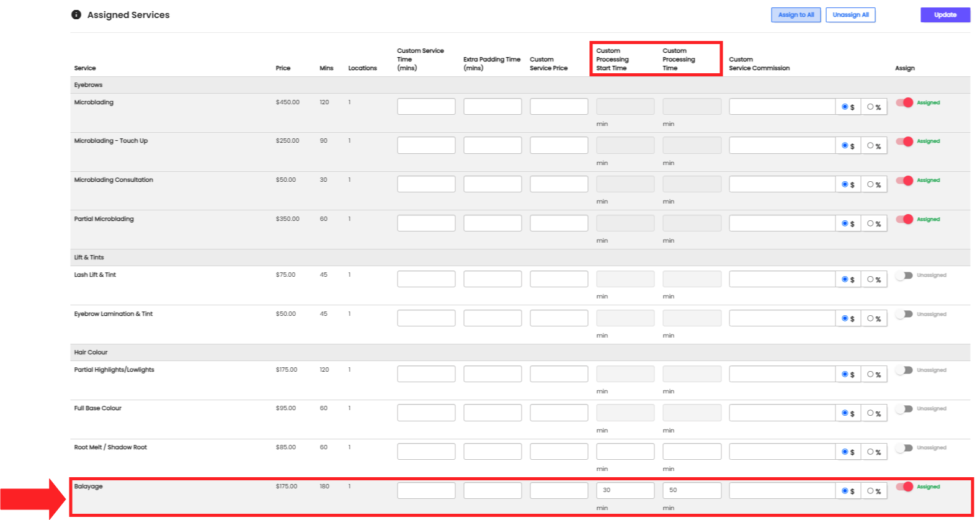Toggle off the Microblading assign switch

tap(904, 102)
